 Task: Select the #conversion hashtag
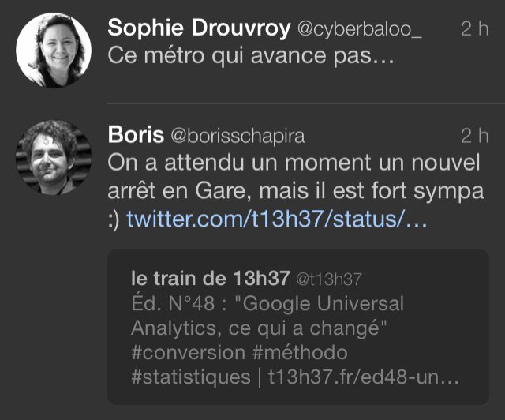188,352
